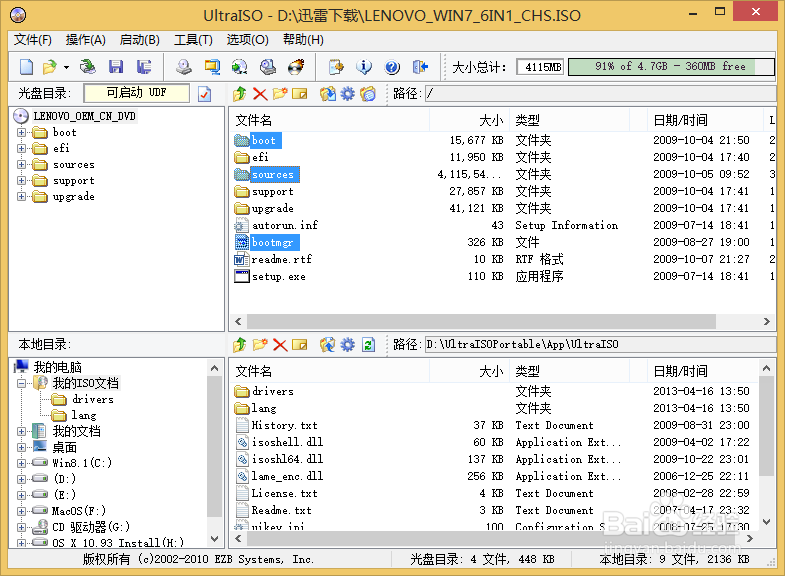Open the 帮助(H) menu

point(303,40)
